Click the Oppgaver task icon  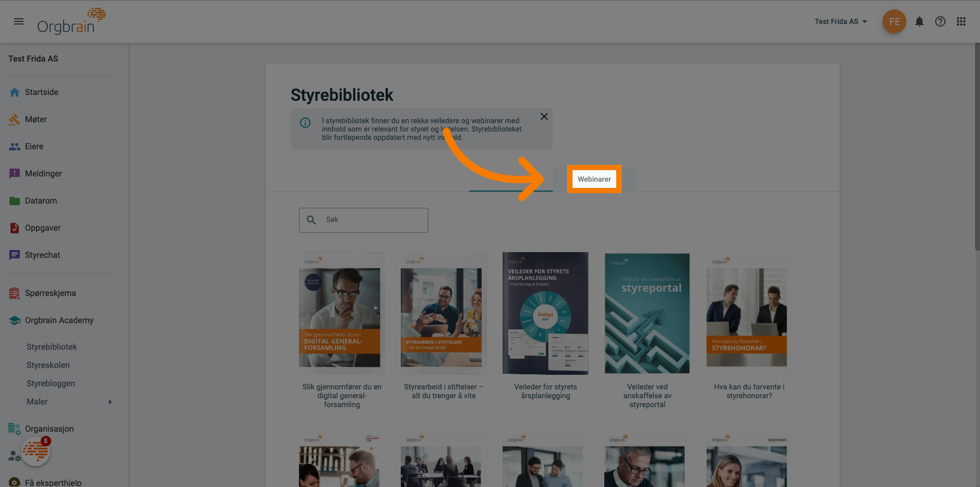point(15,228)
